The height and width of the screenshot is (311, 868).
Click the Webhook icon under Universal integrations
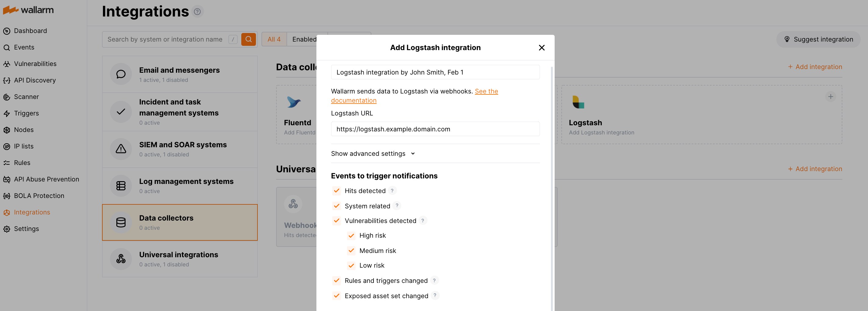click(293, 204)
